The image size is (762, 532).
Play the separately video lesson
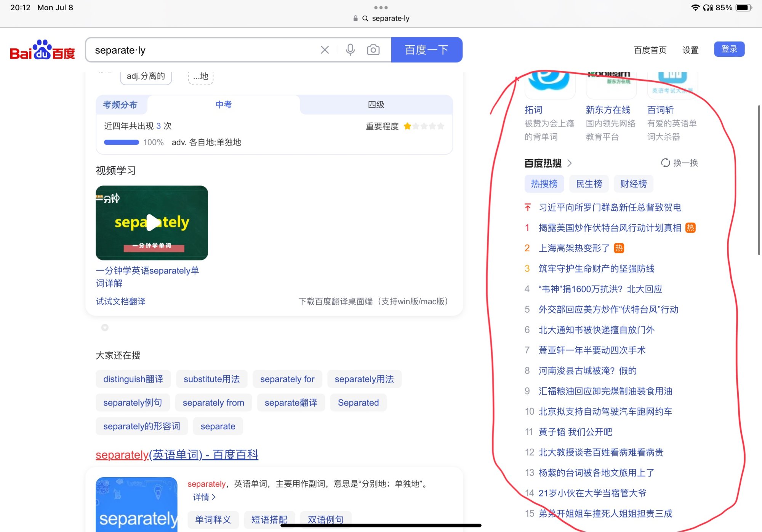[x=152, y=223]
